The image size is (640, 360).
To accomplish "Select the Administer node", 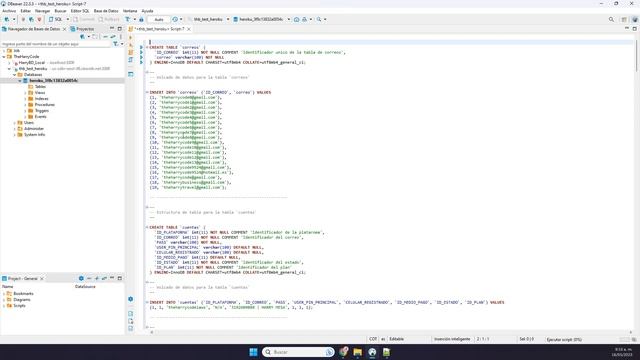I will pyautogui.click(x=33, y=129).
